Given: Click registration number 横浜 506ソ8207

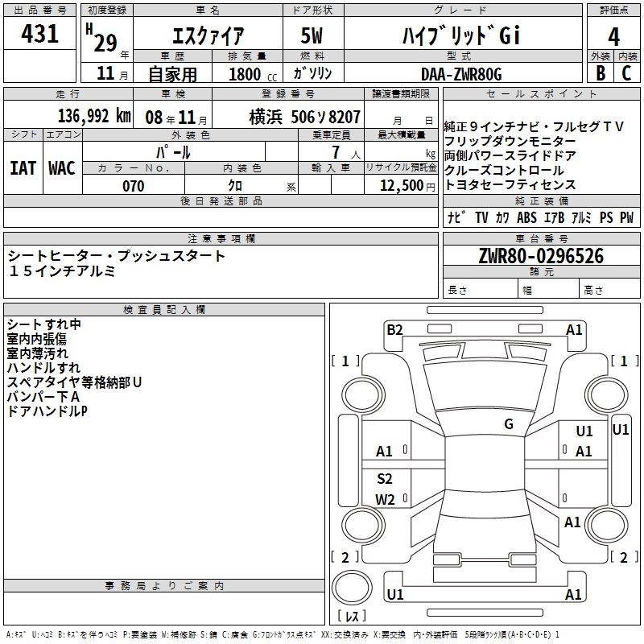Looking at the screenshot, I should 305,117.
